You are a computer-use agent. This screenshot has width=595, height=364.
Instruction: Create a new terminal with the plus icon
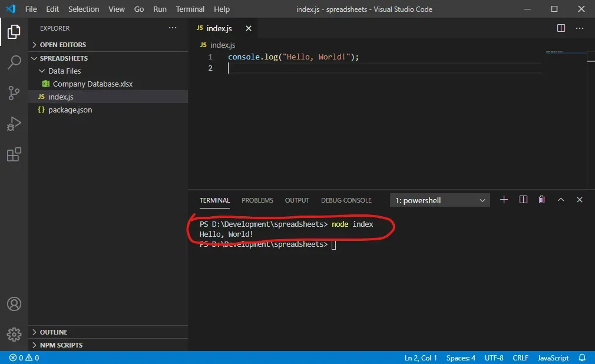504,200
